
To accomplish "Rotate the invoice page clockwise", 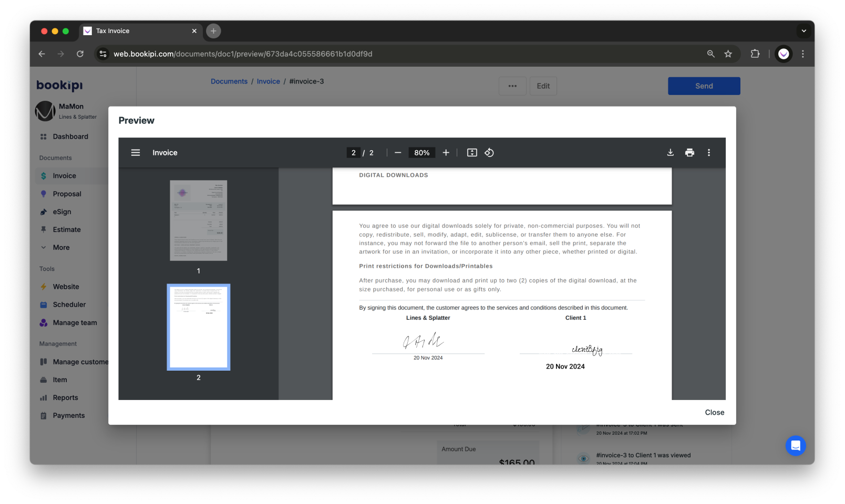I will (x=489, y=152).
